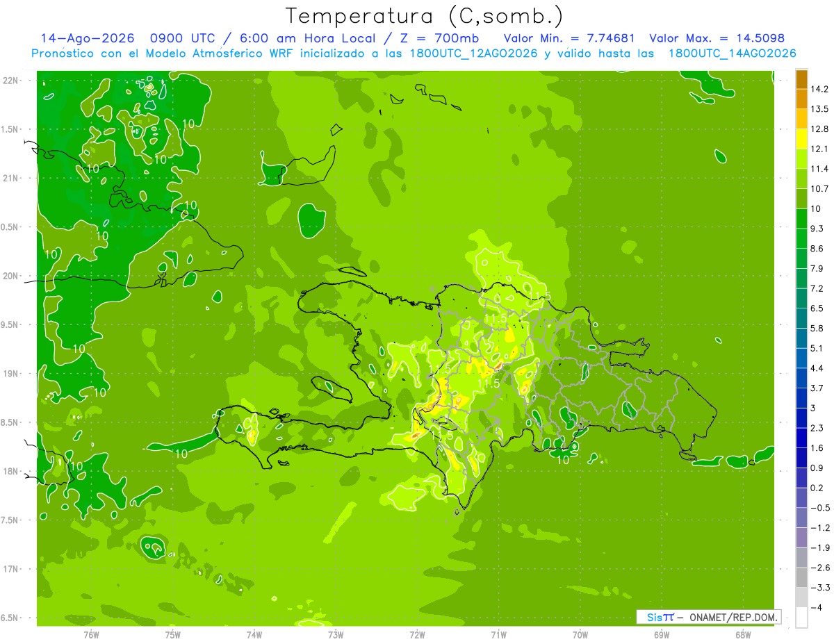Screen dimensions: 834x644
Task: Select the "-0.5" color scale value
Action: pyautogui.click(x=820, y=508)
